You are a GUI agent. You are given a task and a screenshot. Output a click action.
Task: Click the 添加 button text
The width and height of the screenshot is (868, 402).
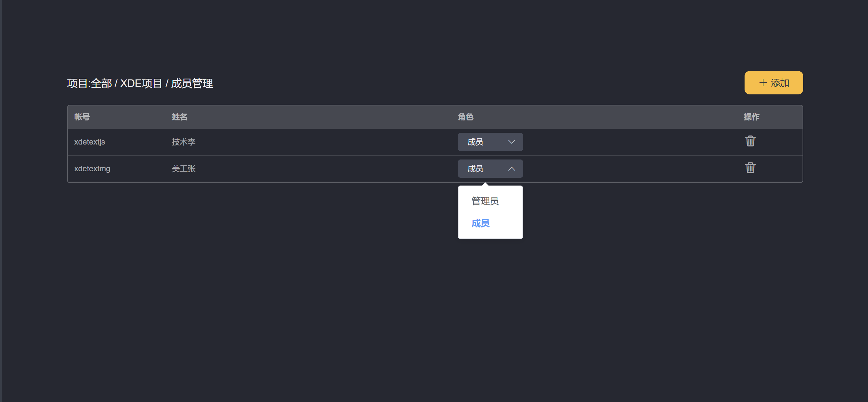point(780,83)
